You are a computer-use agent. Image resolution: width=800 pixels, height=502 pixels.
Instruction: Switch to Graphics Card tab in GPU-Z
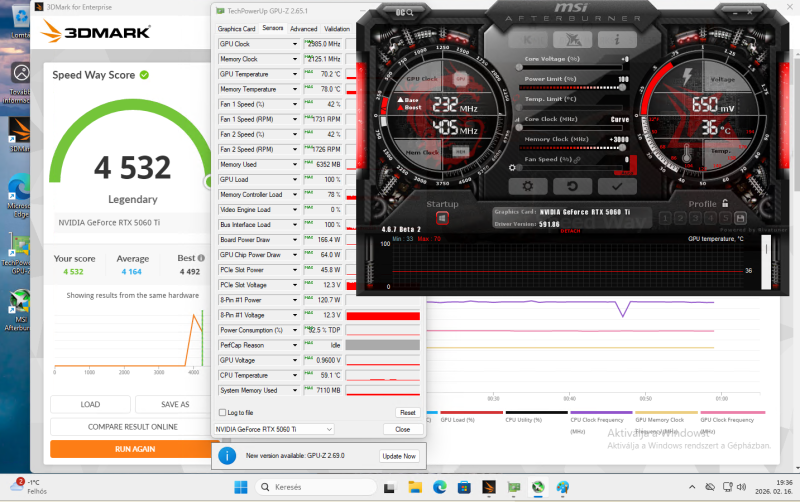[236, 29]
